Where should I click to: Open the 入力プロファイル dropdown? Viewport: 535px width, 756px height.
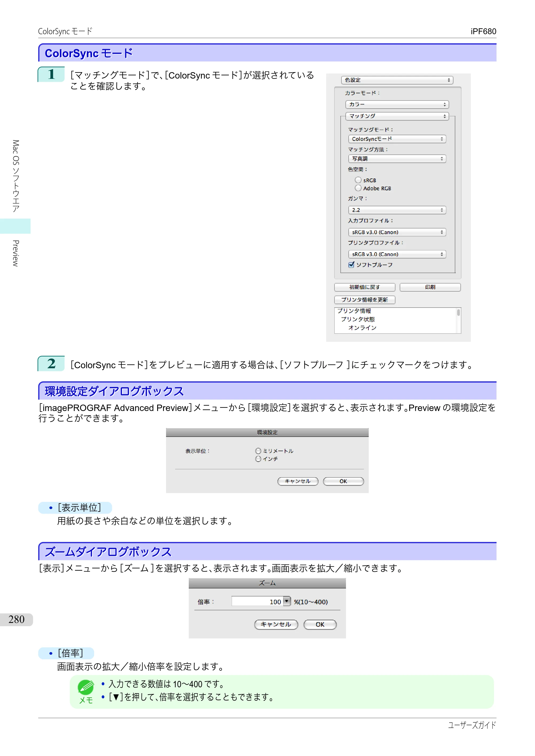click(397, 232)
